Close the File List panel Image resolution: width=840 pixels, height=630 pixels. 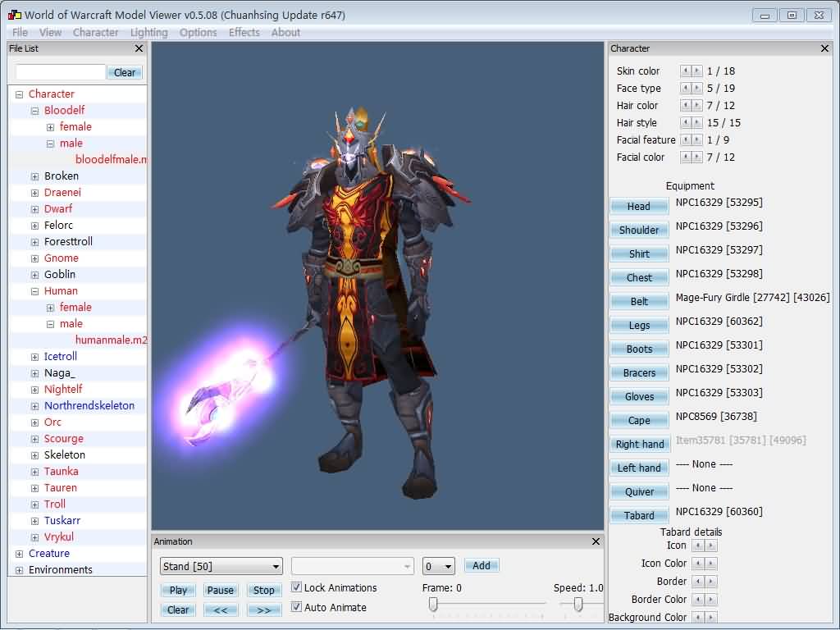point(139,48)
